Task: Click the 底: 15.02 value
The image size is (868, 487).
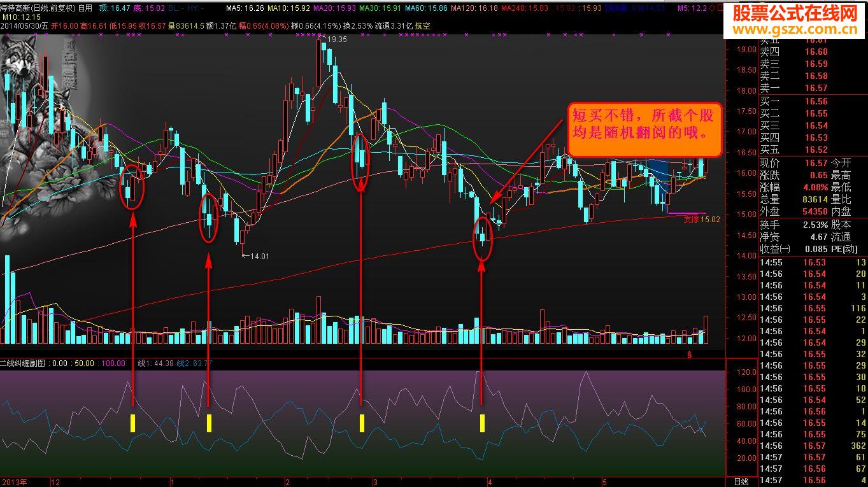Action: 150,8
